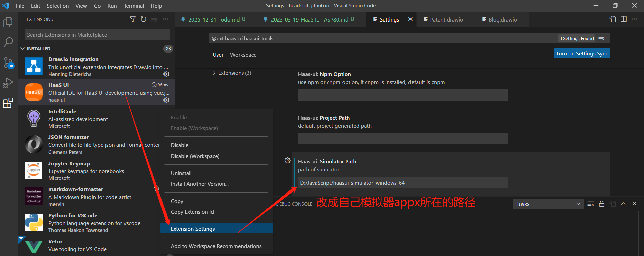This screenshot has width=644, height=256.
Task: Choose Uninstall in context menu
Action: tap(216, 173)
